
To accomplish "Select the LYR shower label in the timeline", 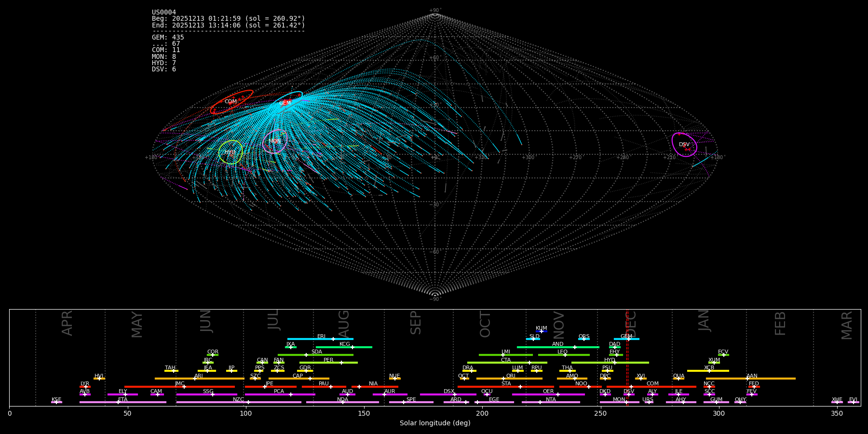I will point(85,384).
